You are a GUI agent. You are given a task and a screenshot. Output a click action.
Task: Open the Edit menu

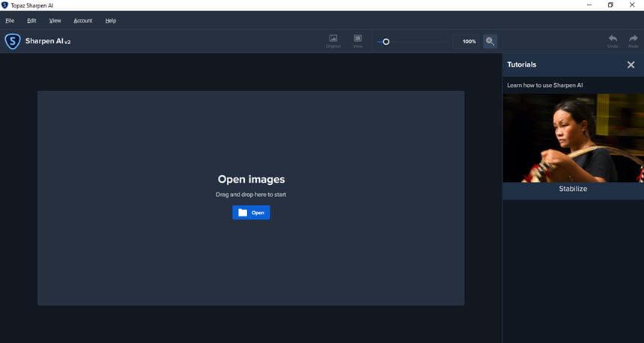(x=31, y=20)
